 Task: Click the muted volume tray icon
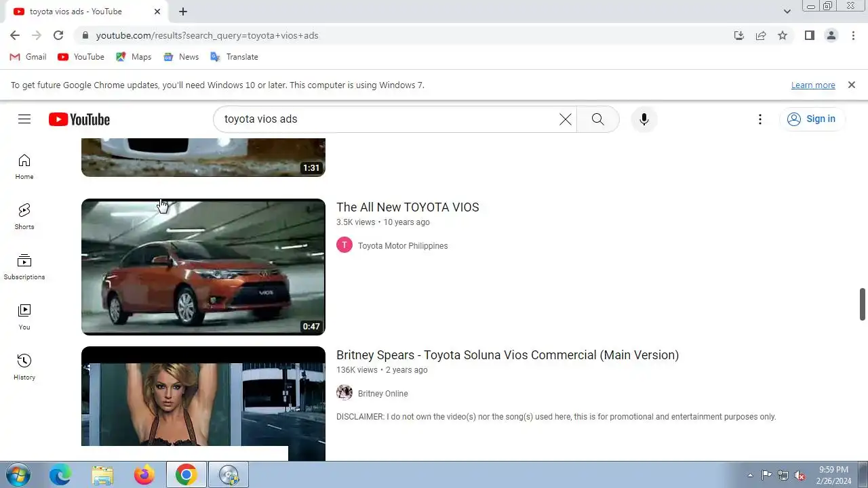pos(800,475)
